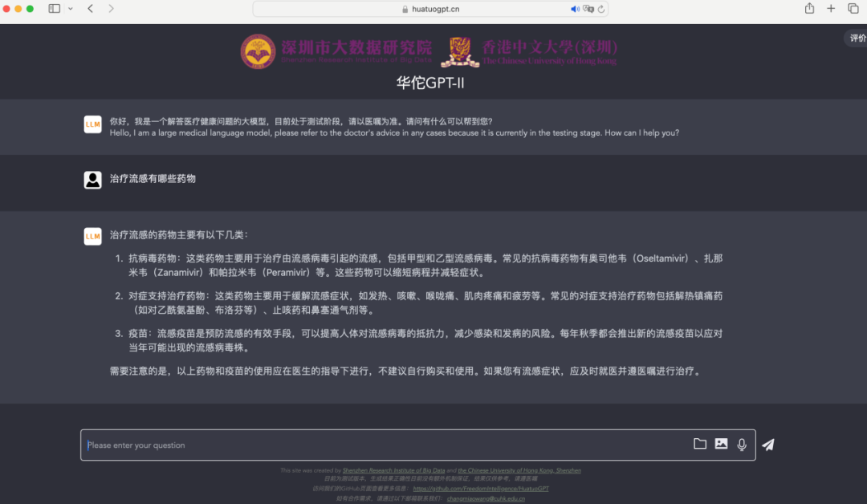Click the LLM avatar beside the flu drug answer

click(92, 236)
